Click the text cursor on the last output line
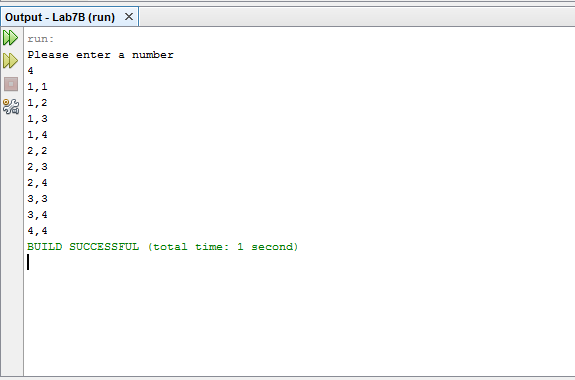This screenshot has height=380, width=575. pyautogui.click(x=28, y=262)
